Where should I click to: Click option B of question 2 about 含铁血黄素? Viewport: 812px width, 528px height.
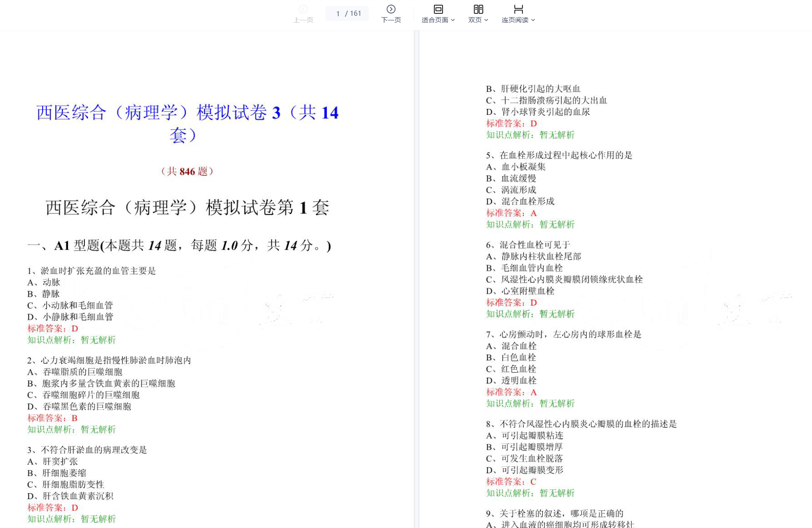(x=101, y=383)
